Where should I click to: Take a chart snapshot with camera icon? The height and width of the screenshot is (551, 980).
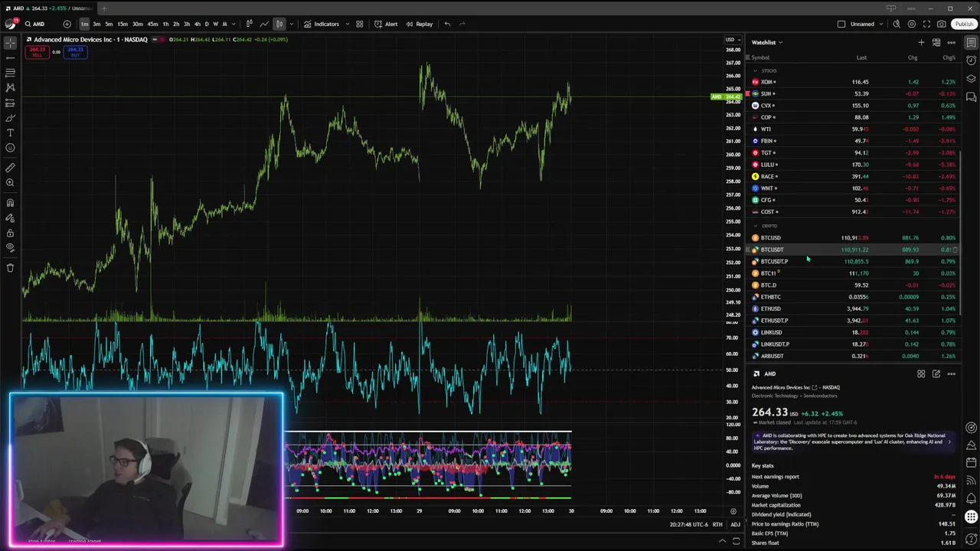click(942, 24)
